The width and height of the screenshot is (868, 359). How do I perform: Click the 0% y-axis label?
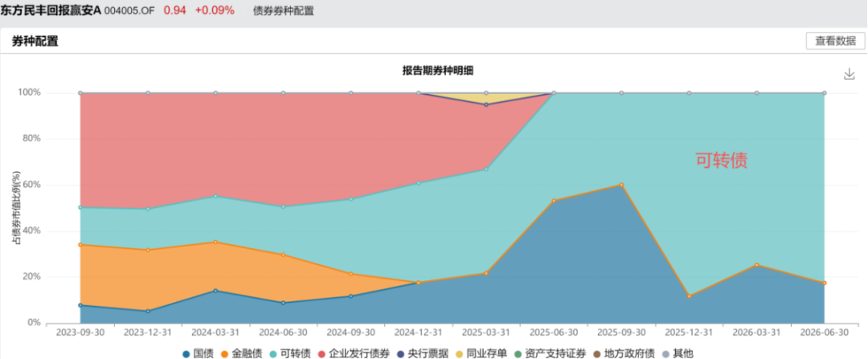pyautogui.click(x=35, y=323)
